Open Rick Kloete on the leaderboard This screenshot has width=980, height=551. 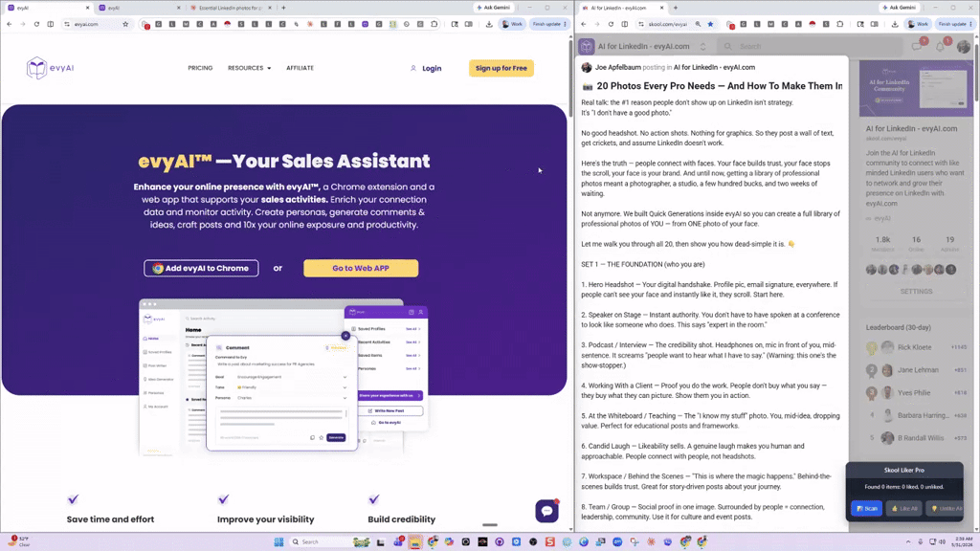[914, 347]
